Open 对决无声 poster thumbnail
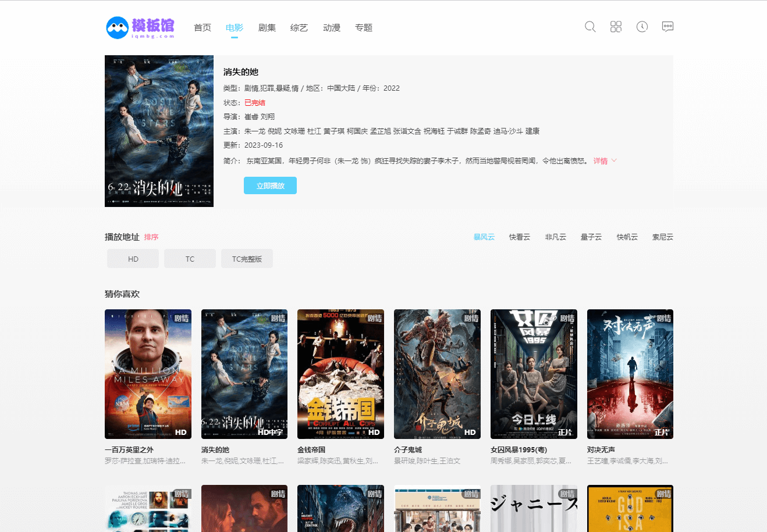Screen dimensions: 767x532 (630, 374)
